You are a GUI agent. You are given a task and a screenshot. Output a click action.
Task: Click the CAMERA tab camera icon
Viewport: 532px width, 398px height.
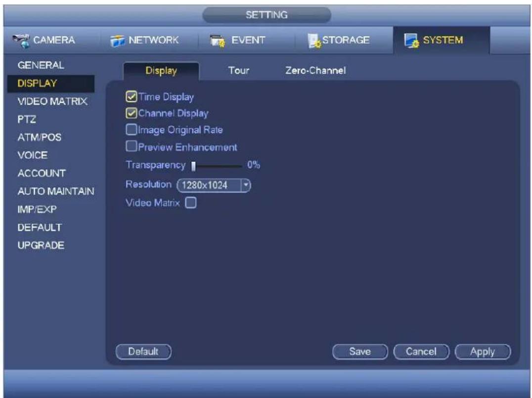point(21,41)
